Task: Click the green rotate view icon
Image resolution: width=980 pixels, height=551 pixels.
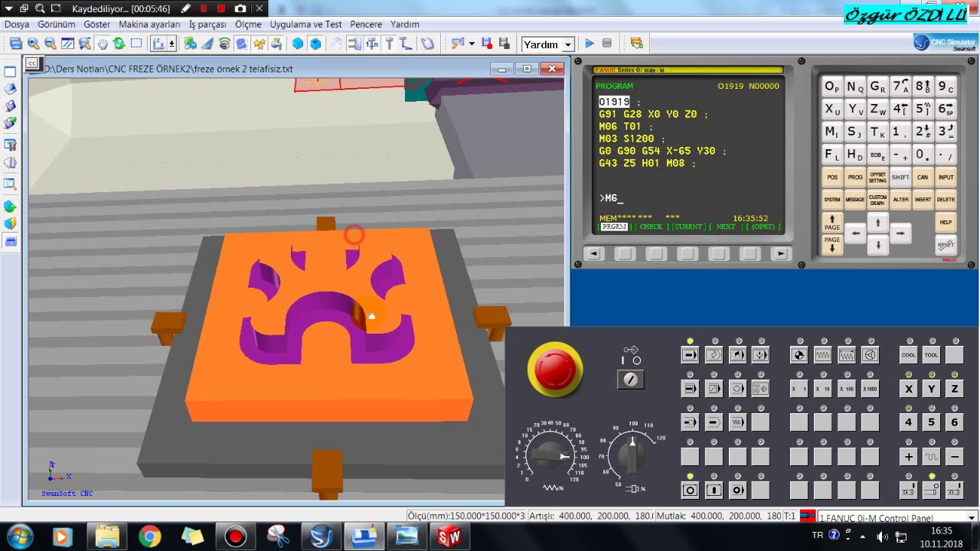Action: [x=119, y=44]
